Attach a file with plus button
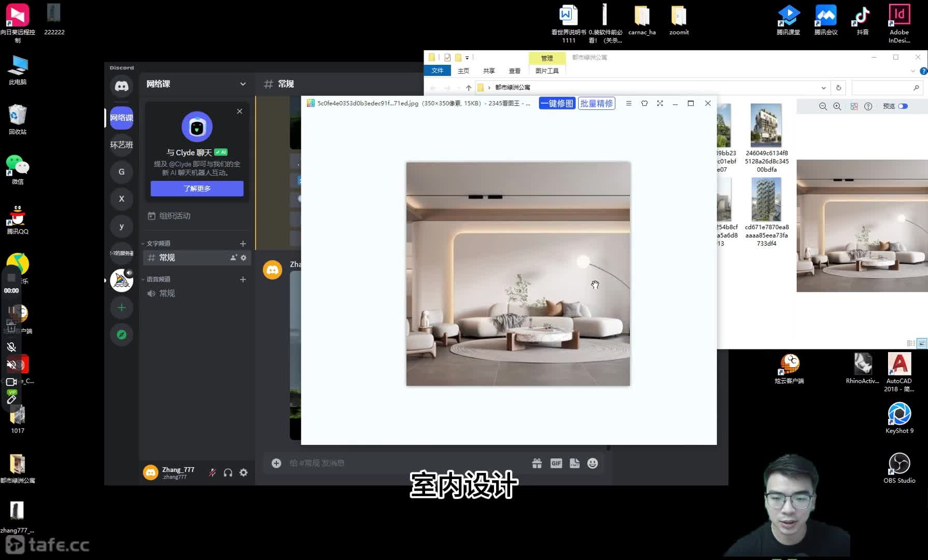The width and height of the screenshot is (928, 560). click(276, 463)
